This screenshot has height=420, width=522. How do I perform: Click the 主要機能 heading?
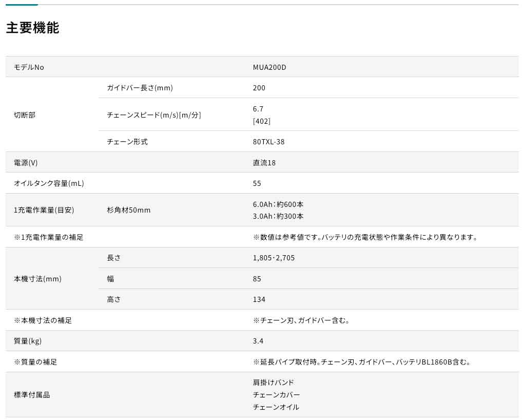point(33,28)
